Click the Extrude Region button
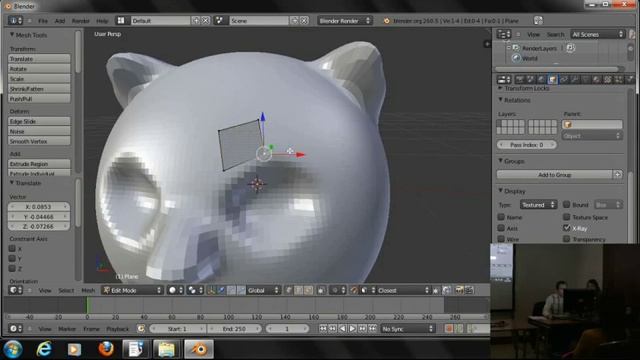The image size is (640, 360). coord(39,164)
